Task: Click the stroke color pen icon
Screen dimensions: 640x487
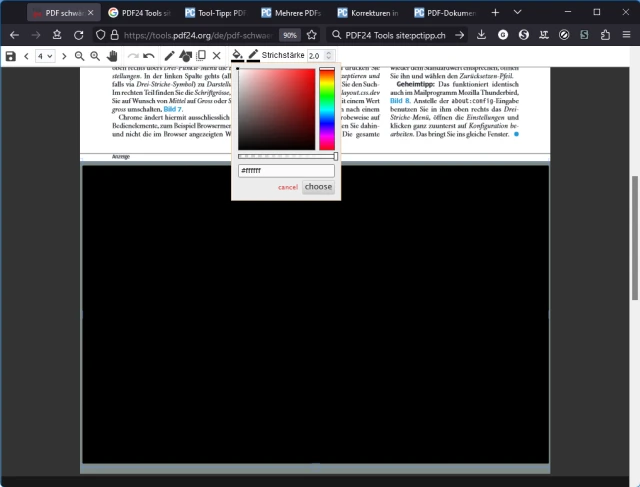Action: tap(253, 56)
